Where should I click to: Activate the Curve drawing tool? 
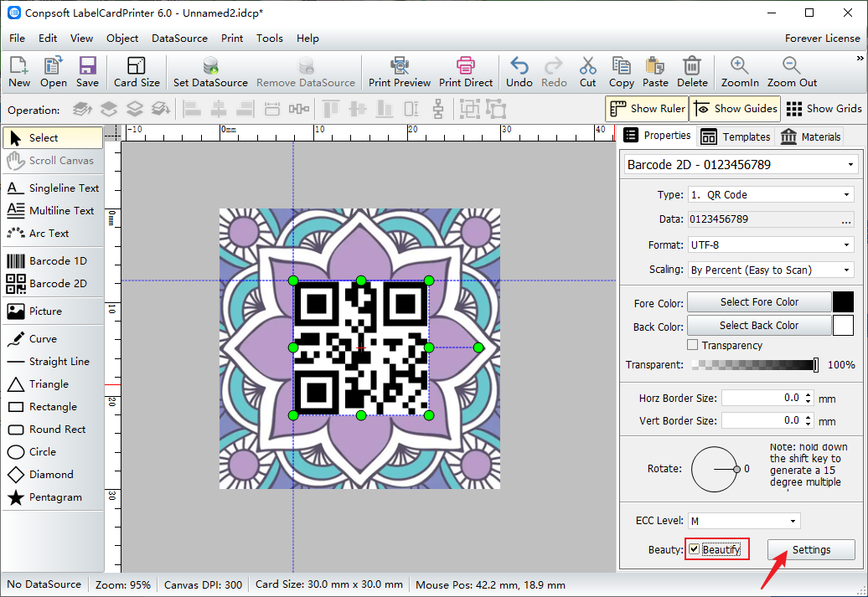click(53, 338)
